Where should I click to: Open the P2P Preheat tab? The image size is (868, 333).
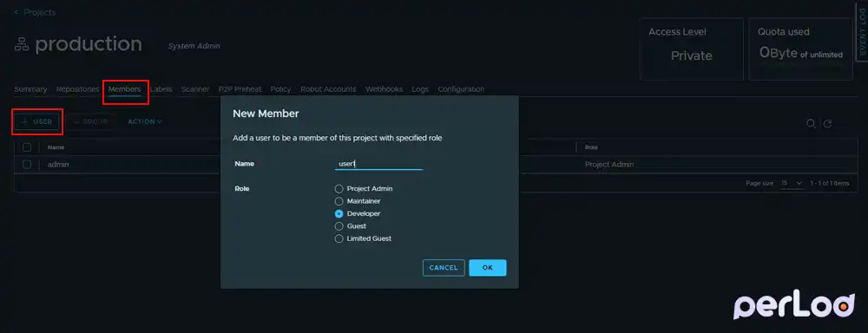coord(240,89)
